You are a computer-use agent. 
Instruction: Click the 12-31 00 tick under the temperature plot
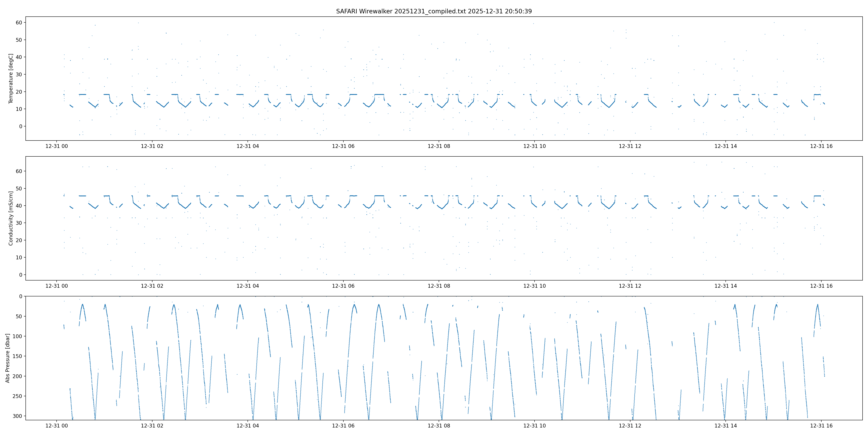pyautogui.click(x=57, y=146)
